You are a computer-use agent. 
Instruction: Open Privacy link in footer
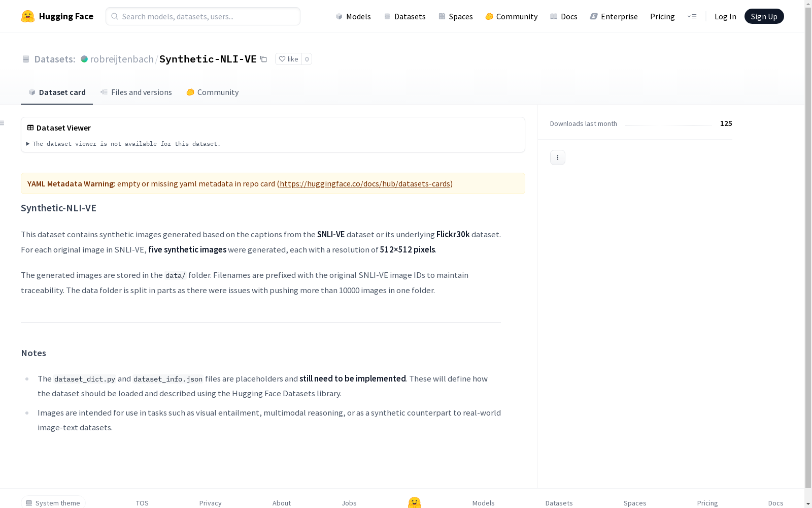click(210, 503)
